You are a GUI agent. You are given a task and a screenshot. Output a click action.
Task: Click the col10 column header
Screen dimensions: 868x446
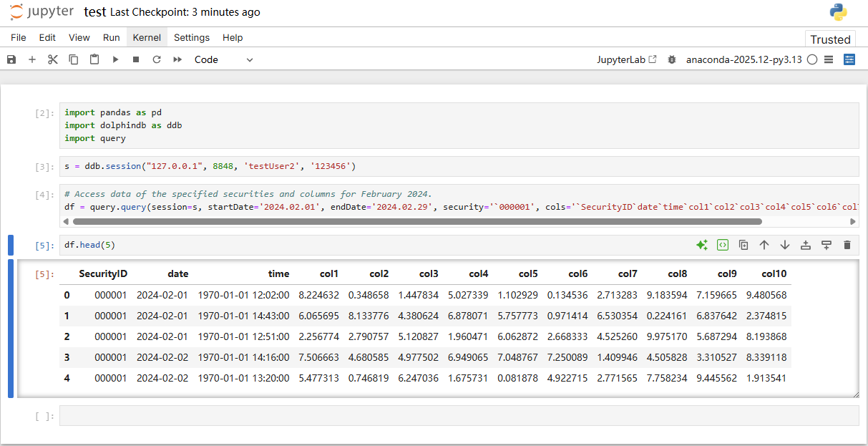point(774,273)
